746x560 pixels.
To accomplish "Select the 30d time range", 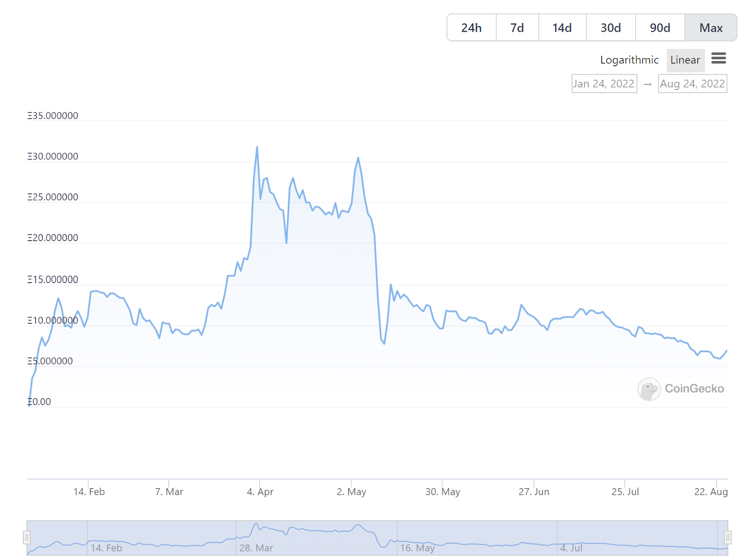I will 611,28.
